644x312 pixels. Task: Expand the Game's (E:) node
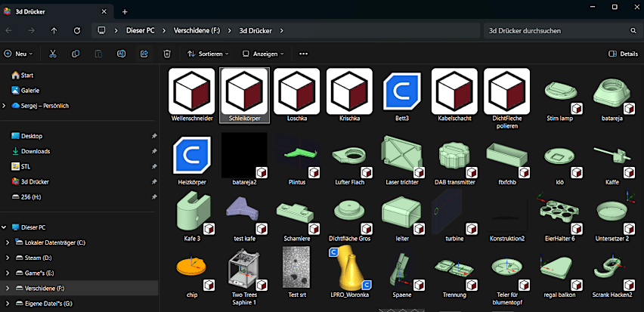coord(8,273)
